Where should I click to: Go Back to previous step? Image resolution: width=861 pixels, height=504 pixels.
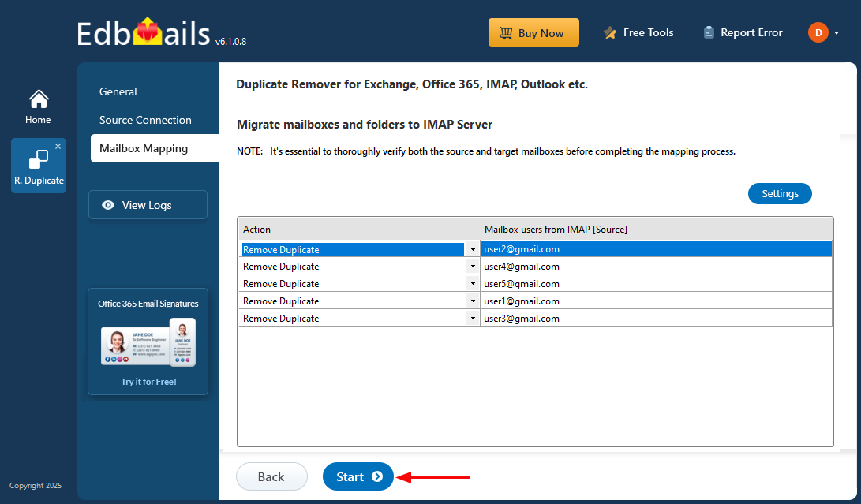[271, 476]
